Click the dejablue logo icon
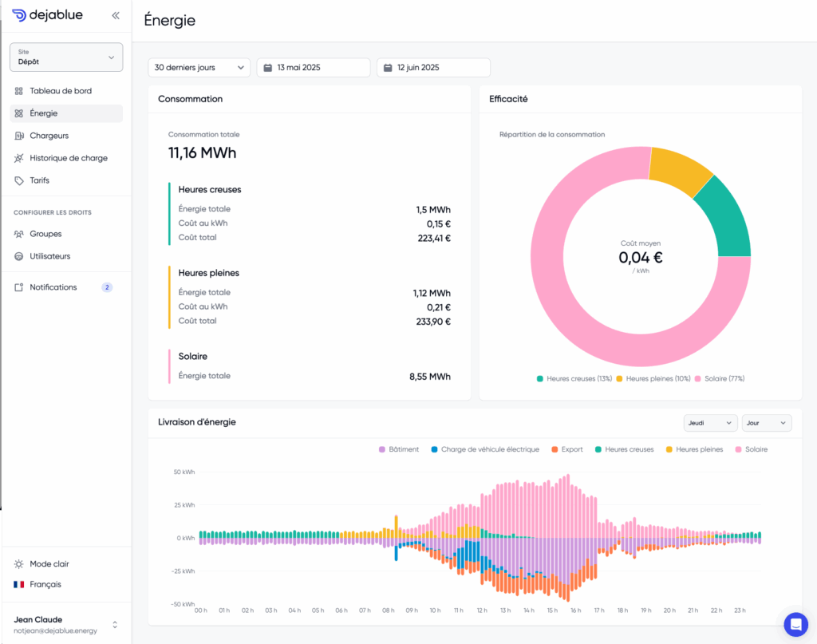The width and height of the screenshot is (817, 644). [x=19, y=15]
